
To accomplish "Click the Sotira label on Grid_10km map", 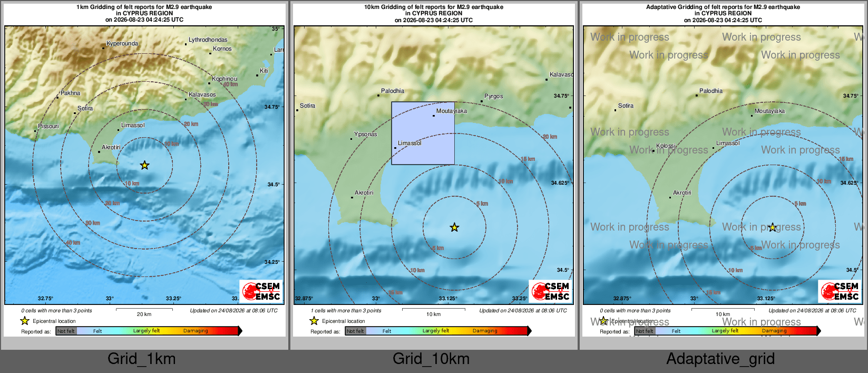I will pos(308,106).
